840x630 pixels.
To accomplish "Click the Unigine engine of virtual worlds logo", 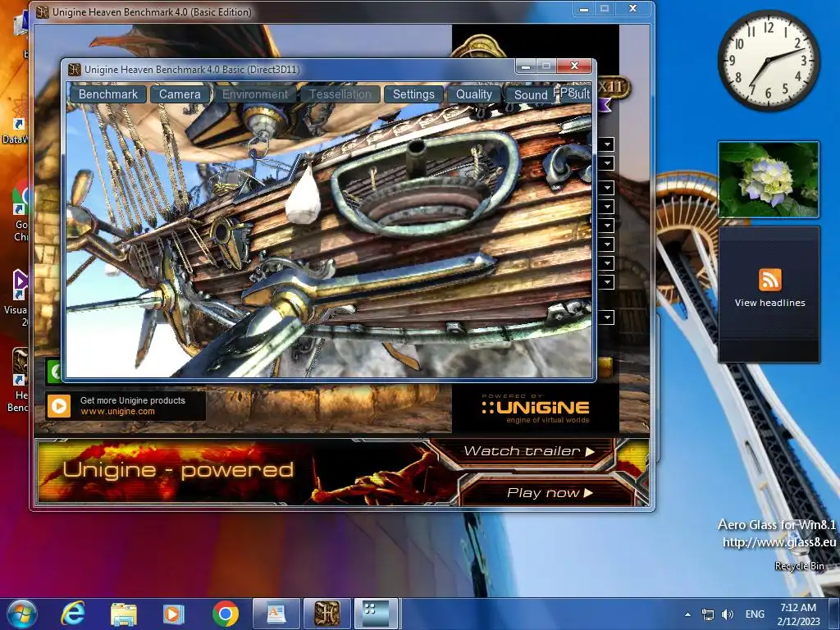I will point(535,409).
